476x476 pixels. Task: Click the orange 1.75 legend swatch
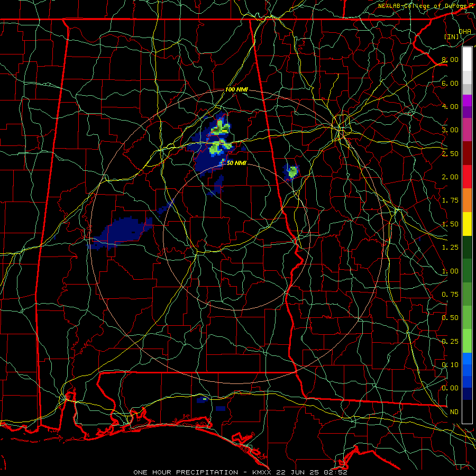467,200
